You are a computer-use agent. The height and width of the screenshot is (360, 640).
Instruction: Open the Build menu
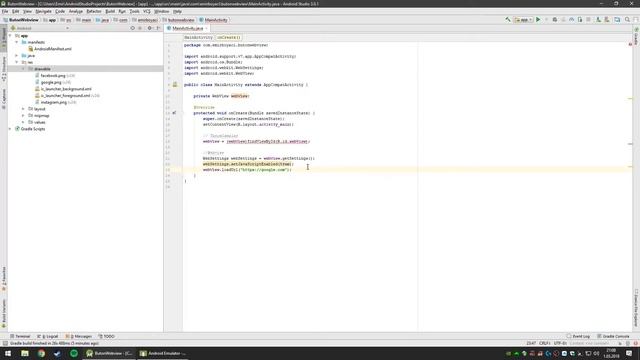coord(110,11)
